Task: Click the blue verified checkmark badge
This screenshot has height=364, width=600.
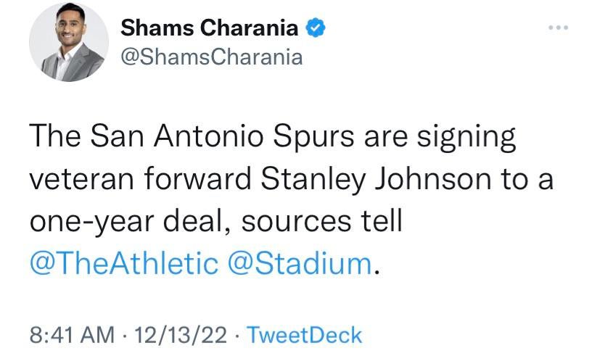Action: coord(313,28)
